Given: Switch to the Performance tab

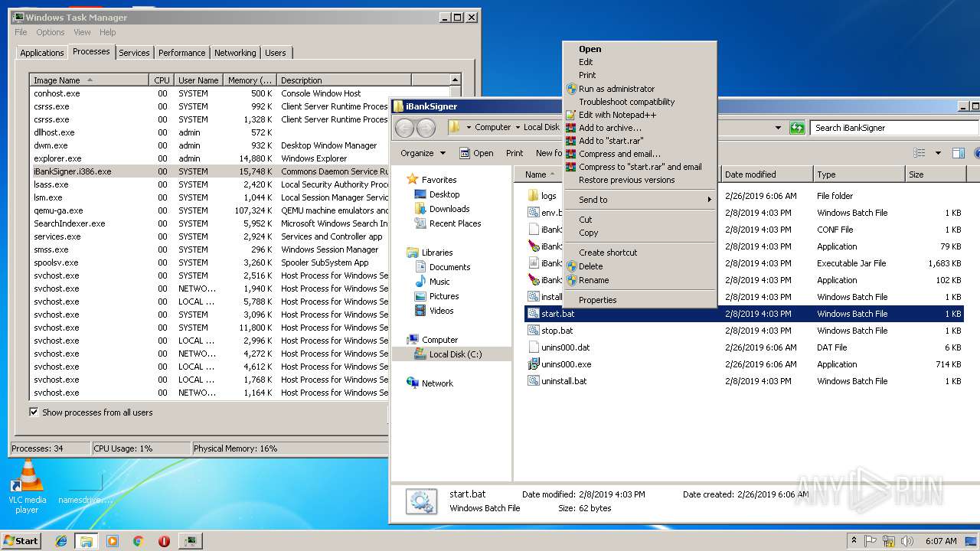Looking at the screenshot, I should (181, 53).
